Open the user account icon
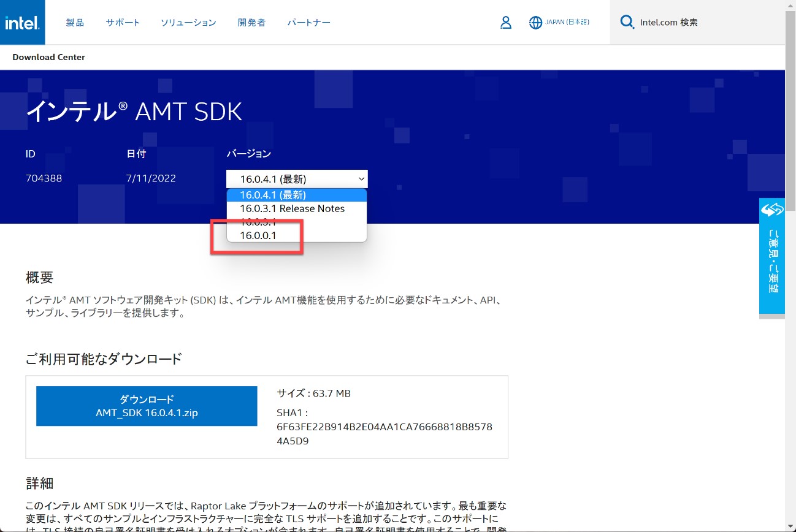The image size is (796, 532). (506, 23)
